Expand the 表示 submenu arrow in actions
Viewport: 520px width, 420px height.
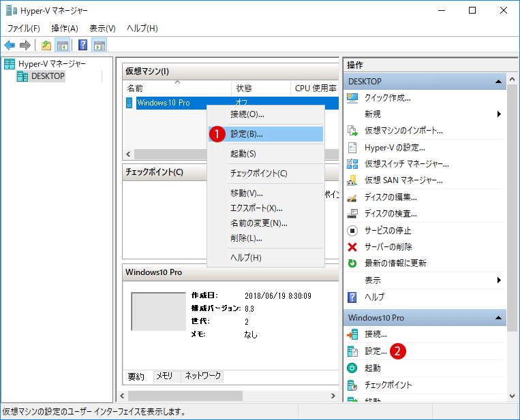point(499,280)
